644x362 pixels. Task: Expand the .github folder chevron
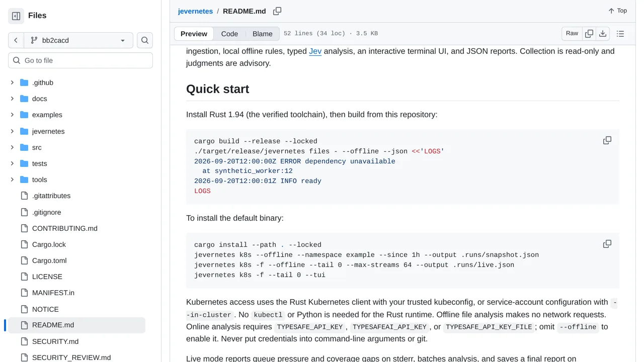[12, 82]
